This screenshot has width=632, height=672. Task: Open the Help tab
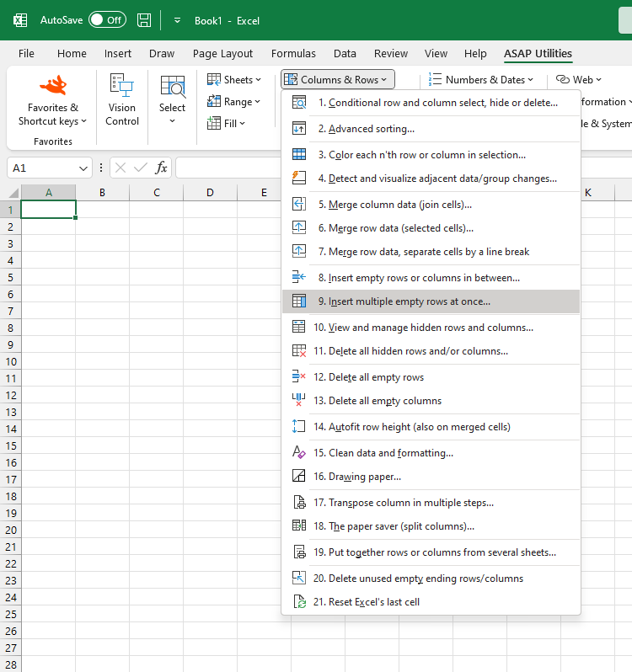pyautogui.click(x=475, y=54)
